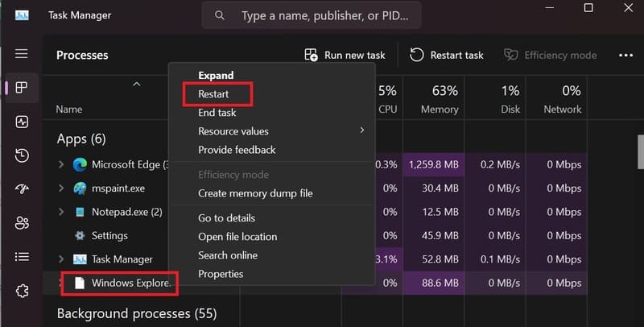The height and width of the screenshot is (327, 644).
Task: Expand the Task Manager process group
Action: [61, 259]
